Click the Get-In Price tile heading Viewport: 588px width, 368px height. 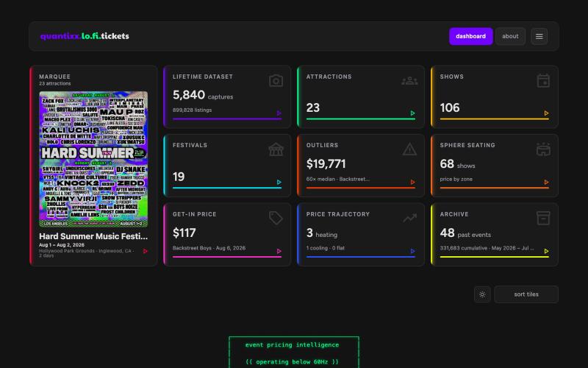(x=194, y=214)
